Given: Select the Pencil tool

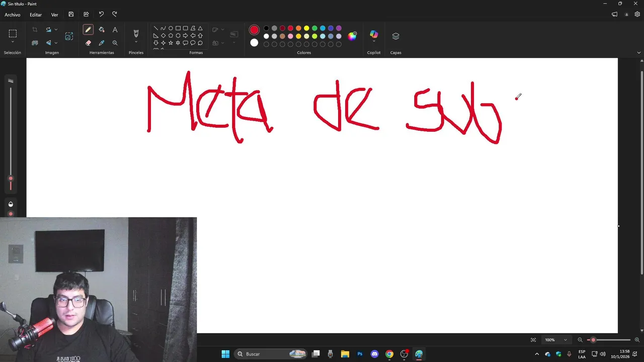Looking at the screenshot, I should [x=88, y=30].
